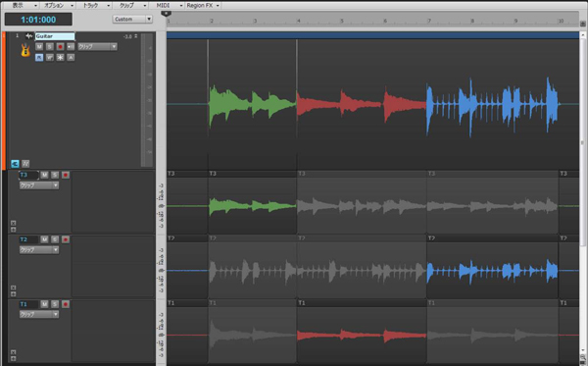Open the MIDI menu

(x=167, y=5)
